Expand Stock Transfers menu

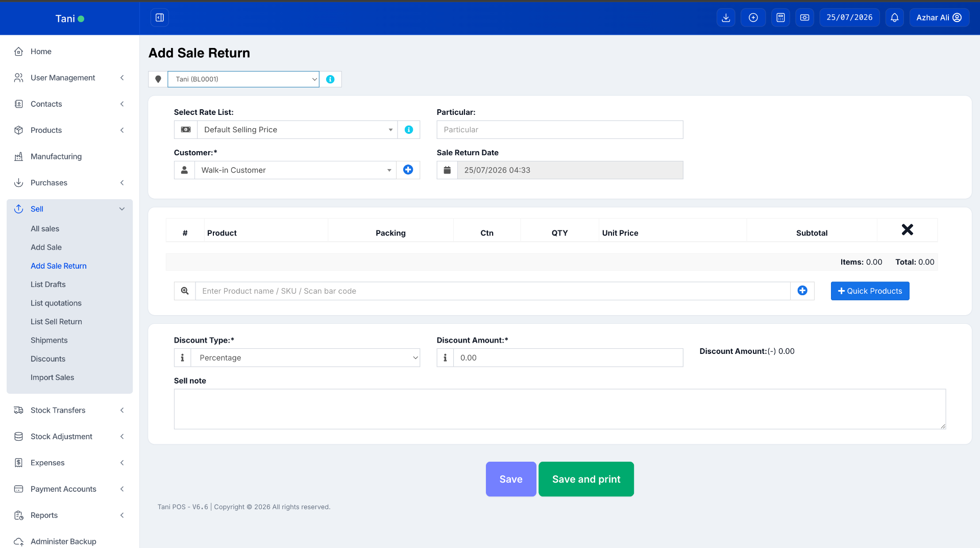pos(69,411)
